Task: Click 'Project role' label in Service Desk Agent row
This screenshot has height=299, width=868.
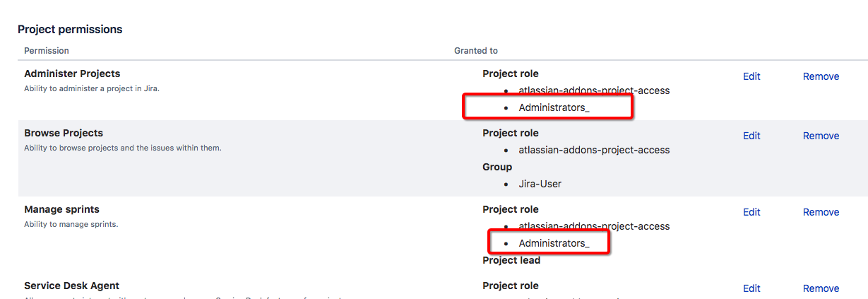Action: [x=511, y=286]
